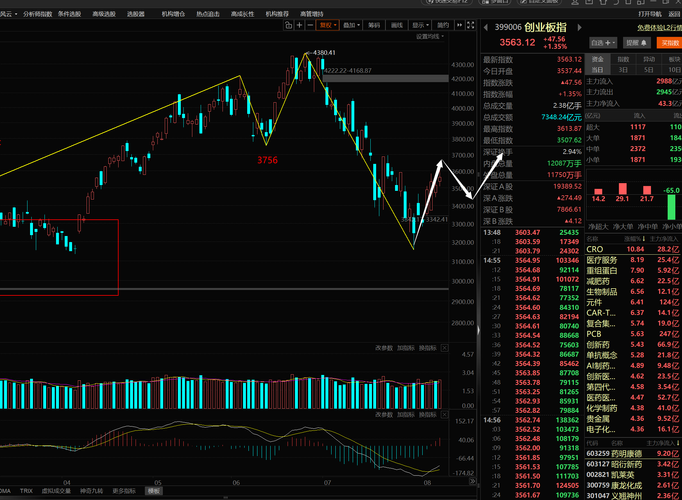This screenshot has width=682, height=500.
Task: Open the 自选 + dropdown
Action: (603, 43)
